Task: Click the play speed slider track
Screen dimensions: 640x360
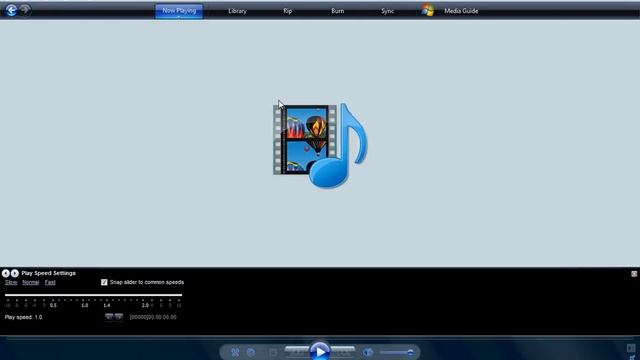Action: click(x=93, y=295)
